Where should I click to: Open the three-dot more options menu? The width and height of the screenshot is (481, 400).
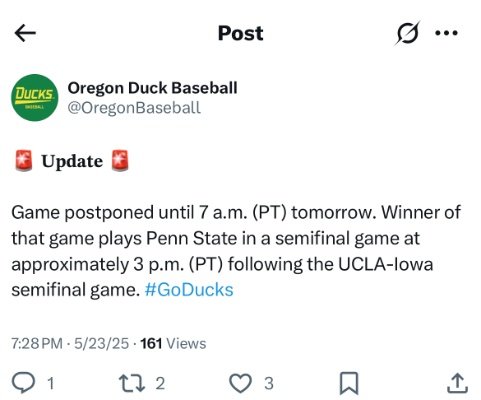coord(447,33)
